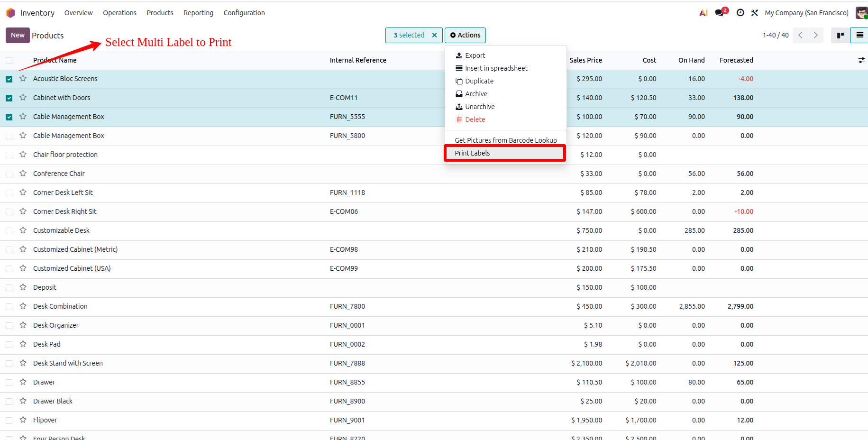868x440 pixels.
Task: Favorite the Desk Pad star
Action: point(23,344)
